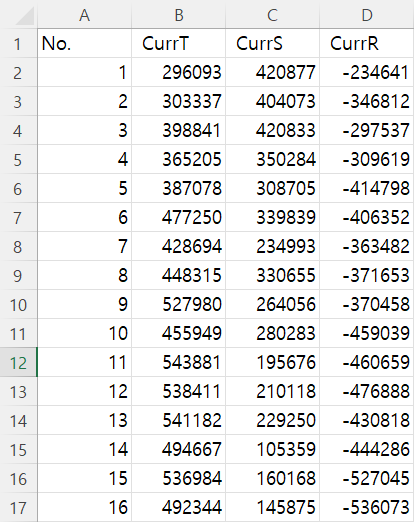This screenshot has width=414, height=522.
Task: Select cell containing -414798
Action: [367, 188]
